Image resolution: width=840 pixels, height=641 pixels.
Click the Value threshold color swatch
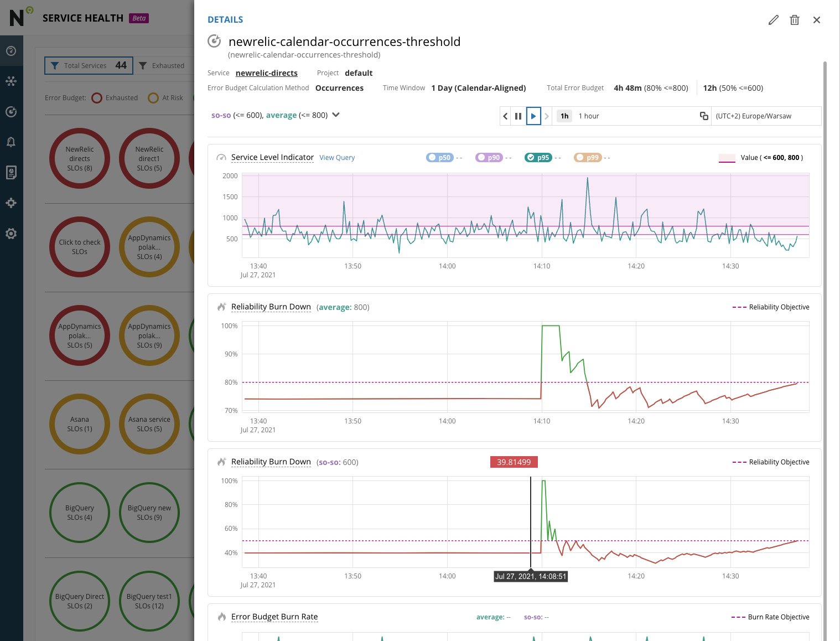[727, 158]
